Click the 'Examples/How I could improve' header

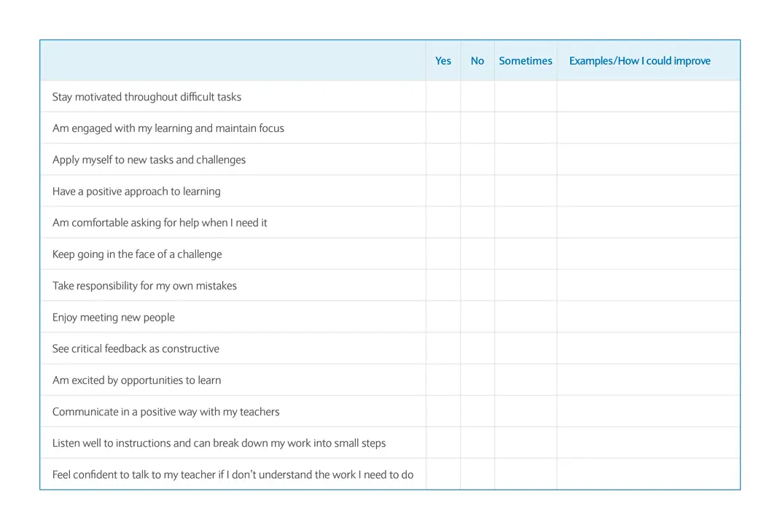click(x=639, y=61)
